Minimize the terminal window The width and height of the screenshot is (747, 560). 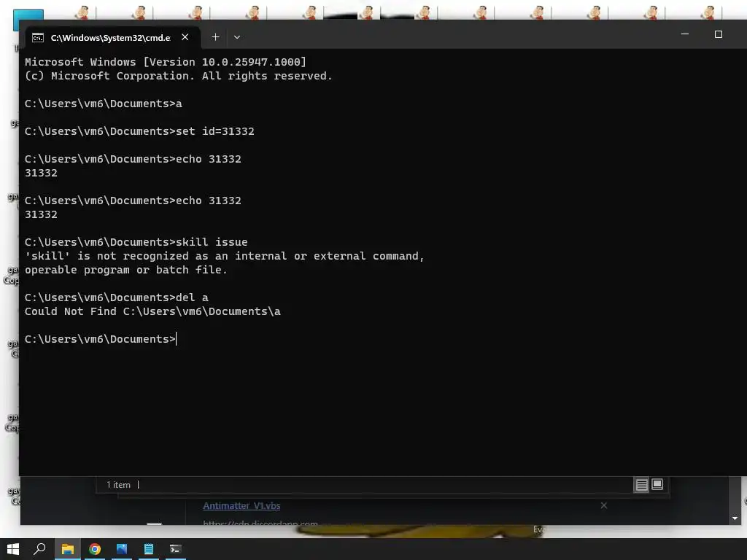[684, 34]
